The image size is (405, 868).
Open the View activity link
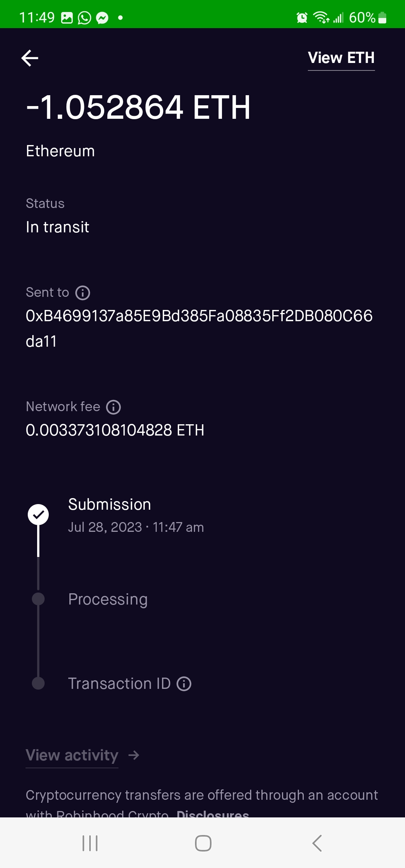72,755
